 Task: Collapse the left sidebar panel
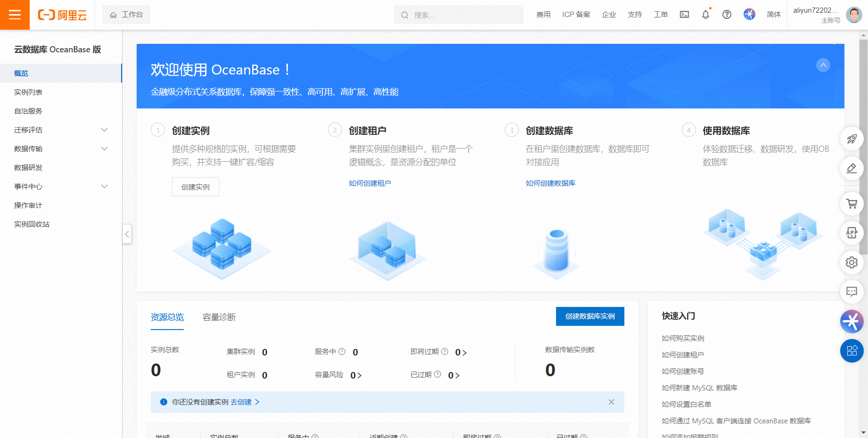click(x=127, y=234)
